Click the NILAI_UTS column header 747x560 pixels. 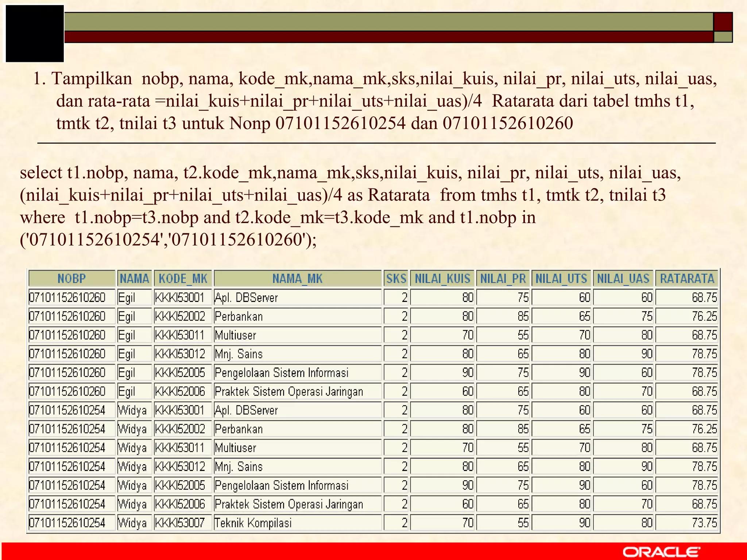click(x=561, y=279)
